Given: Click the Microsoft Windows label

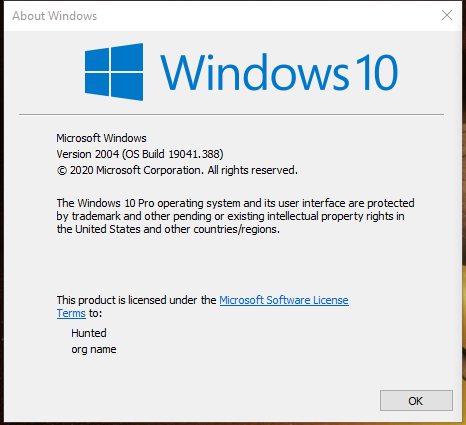Looking at the screenshot, I should click(x=101, y=138).
